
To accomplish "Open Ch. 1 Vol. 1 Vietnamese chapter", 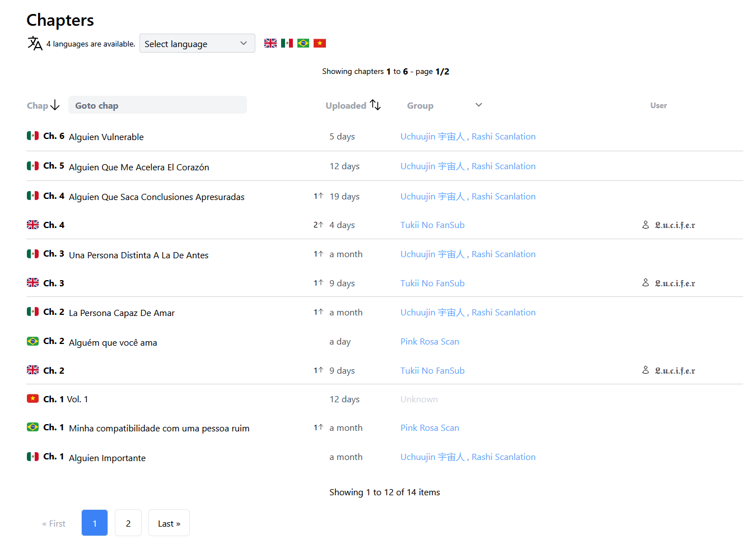I will pyautogui.click(x=66, y=399).
